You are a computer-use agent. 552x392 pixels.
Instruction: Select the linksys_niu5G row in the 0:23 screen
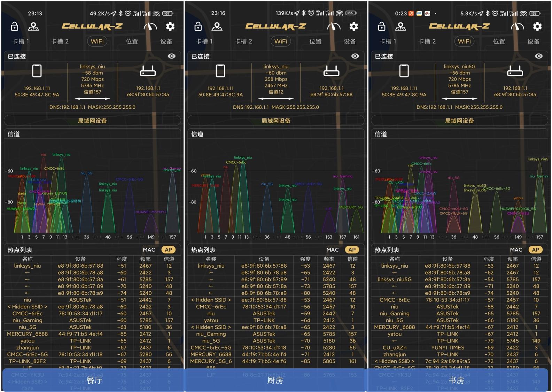(459, 279)
